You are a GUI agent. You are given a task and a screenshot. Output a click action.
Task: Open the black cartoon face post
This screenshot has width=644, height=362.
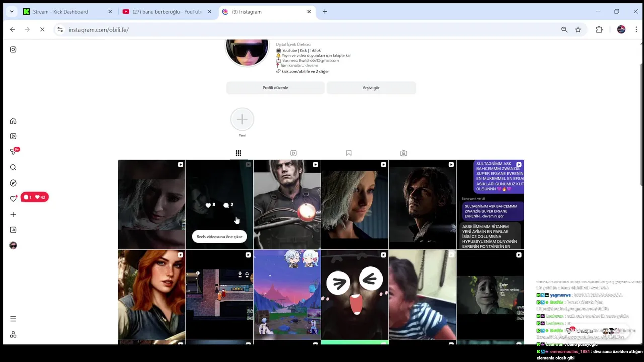point(355,295)
